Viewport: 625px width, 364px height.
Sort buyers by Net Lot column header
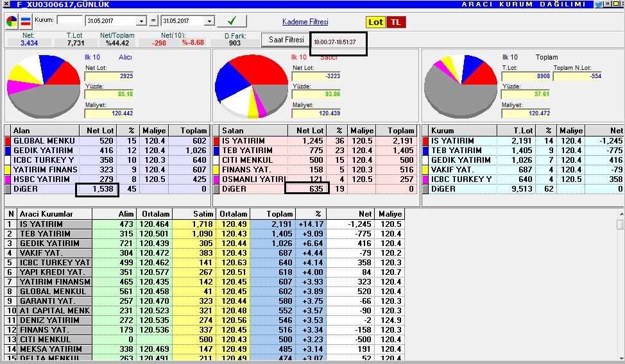[x=98, y=131]
